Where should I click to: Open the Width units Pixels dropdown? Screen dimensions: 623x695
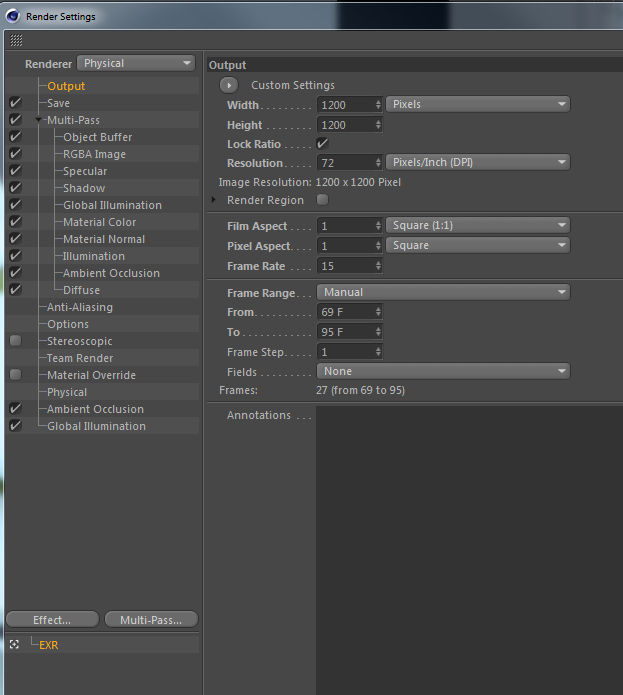478,104
